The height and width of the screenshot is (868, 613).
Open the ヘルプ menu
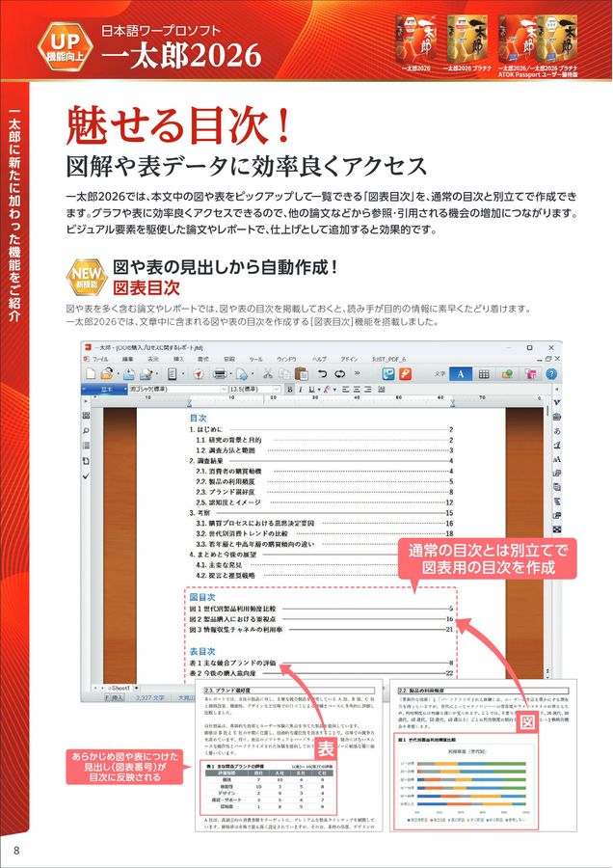[x=319, y=359]
